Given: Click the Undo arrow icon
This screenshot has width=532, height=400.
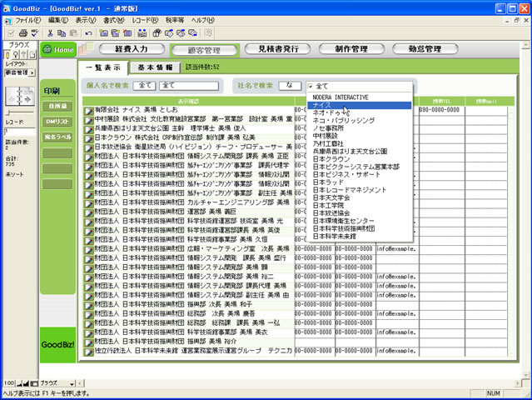Looking at the screenshot, I should point(88,33).
